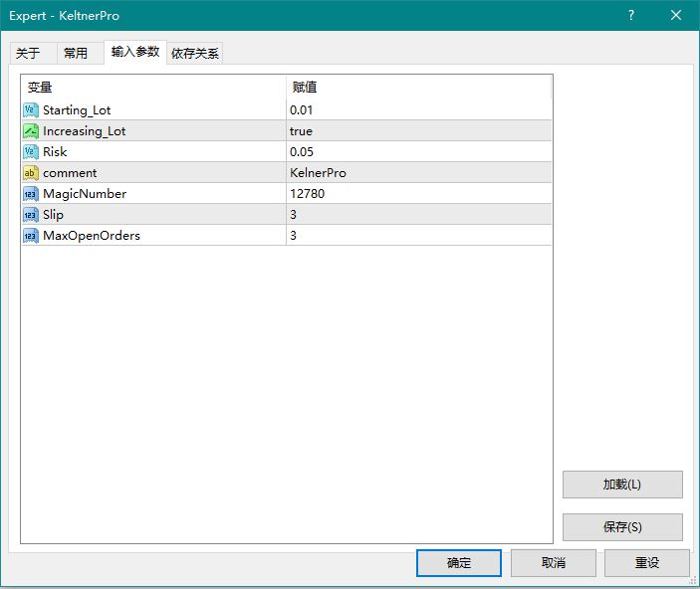Open the 常用 tab
This screenshot has width=700, height=589.
(x=76, y=54)
